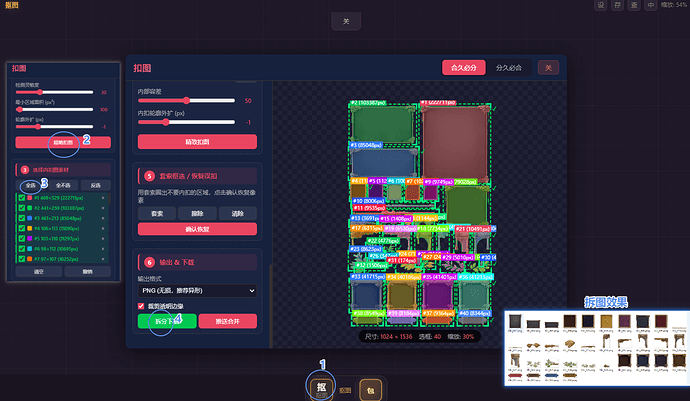Screen dimensions: 690x401
Task: Click the 推送合并 push merge button
Action: pos(228,321)
